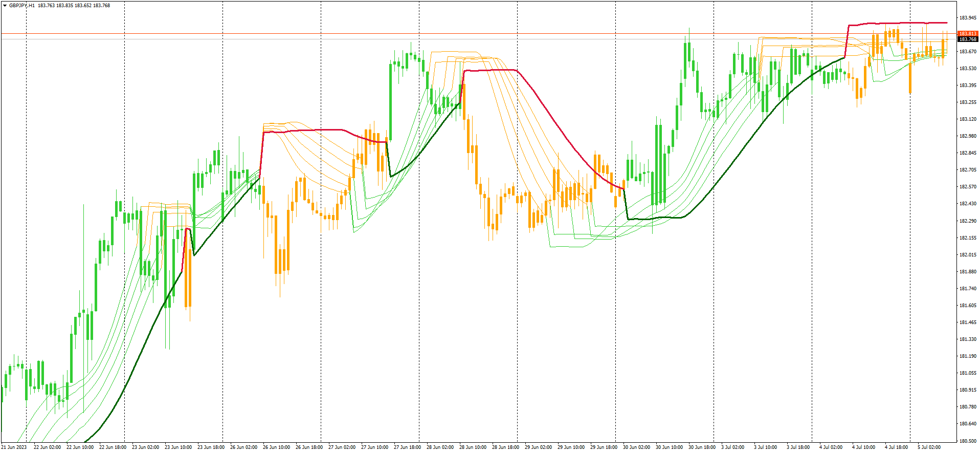The width and height of the screenshot is (980, 453).
Task: Click the 182.015 price axis label
Action: pyautogui.click(x=968, y=255)
